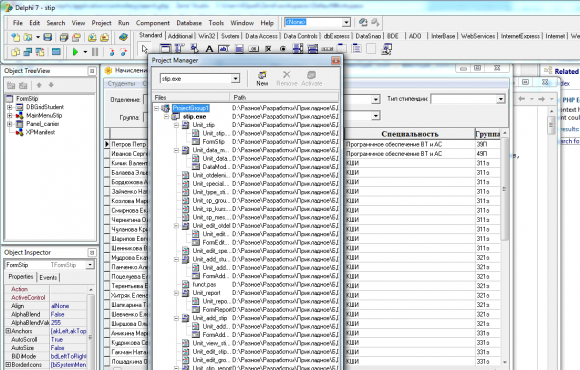
Task: Select the arrow cursor tool in component palette
Action: pyautogui.click(x=144, y=49)
